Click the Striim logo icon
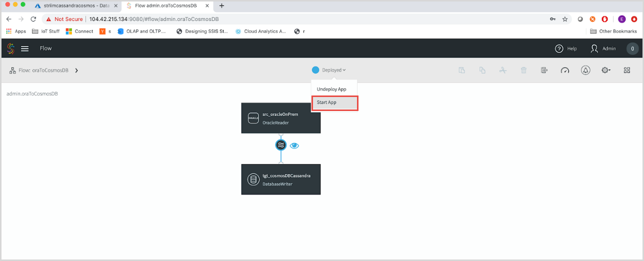Screen dimensions: 644x261 [x=10, y=48]
